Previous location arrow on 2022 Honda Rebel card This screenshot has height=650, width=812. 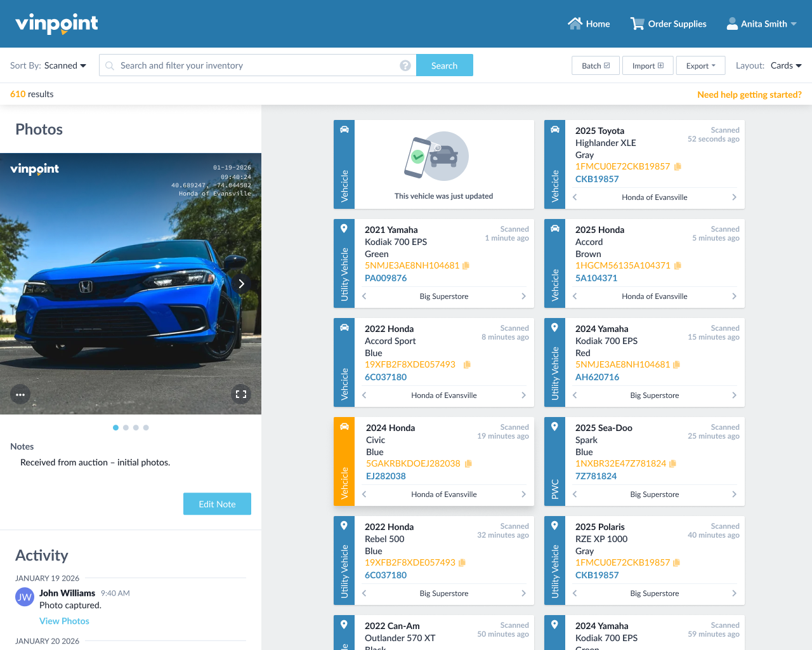point(364,594)
